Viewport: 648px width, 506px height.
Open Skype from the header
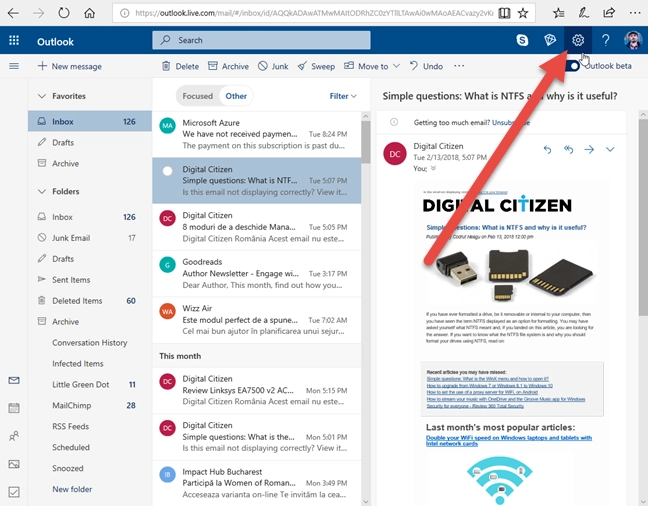click(522, 40)
